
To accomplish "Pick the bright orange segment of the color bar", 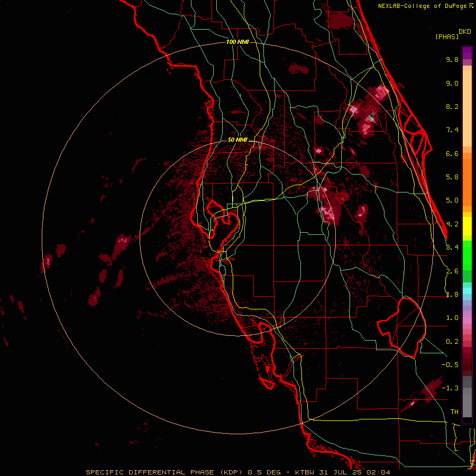I will 467,183.
